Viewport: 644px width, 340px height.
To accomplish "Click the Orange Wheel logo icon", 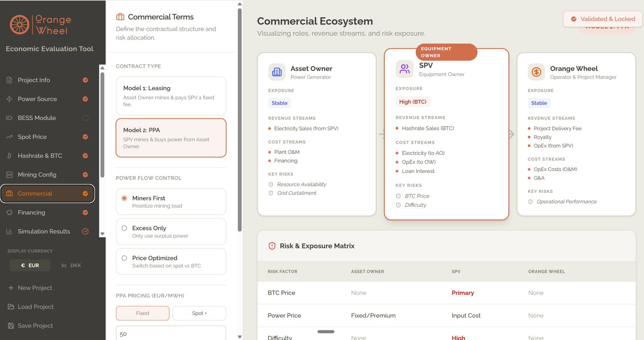I will [20, 25].
